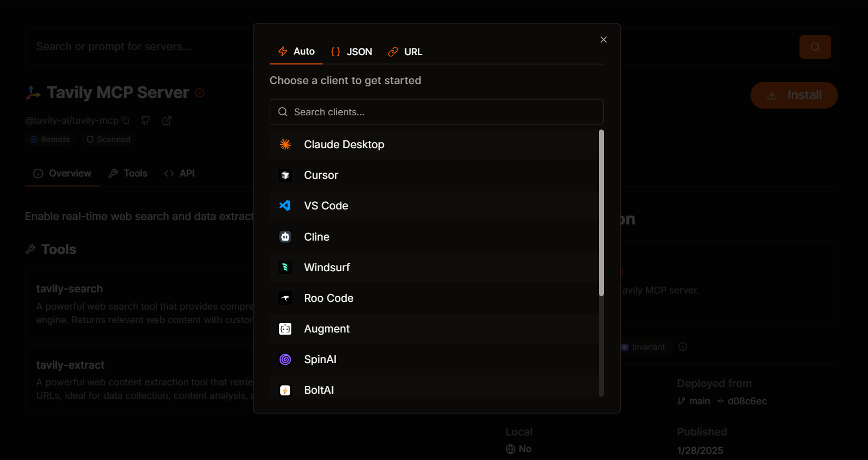
Task: Select the Claude Desktop client icon
Action: tap(285, 145)
